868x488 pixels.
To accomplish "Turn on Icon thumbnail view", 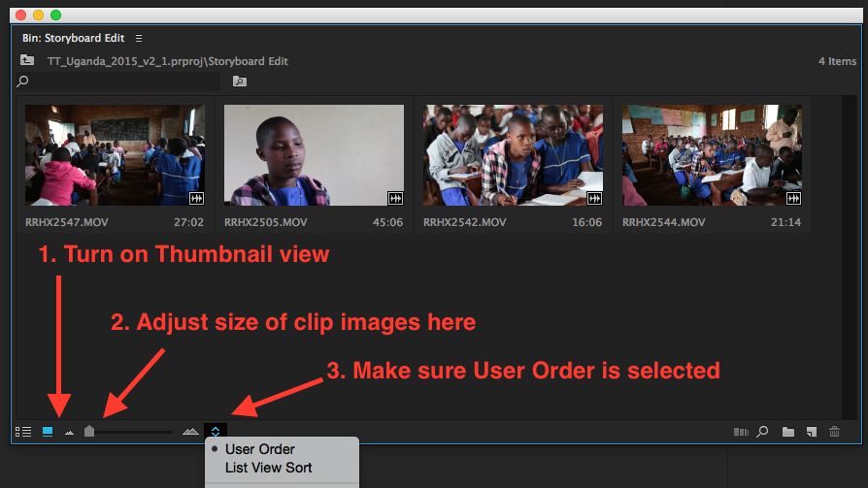I will pyautogui.click(x=48, y=432).
